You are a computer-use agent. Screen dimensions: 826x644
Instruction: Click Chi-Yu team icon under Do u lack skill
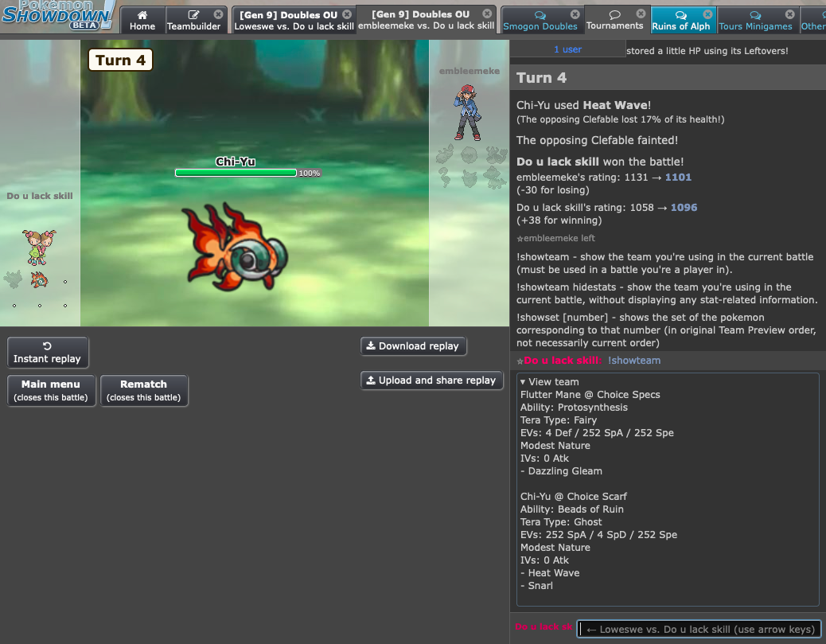pyautogui.click(x=40, y=280)
